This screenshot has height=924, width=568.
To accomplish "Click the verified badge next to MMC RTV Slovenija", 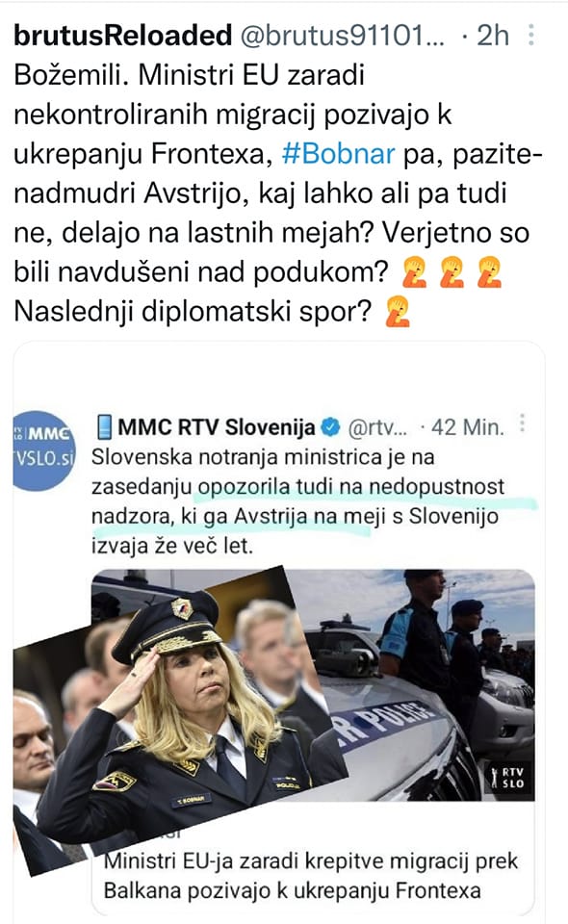I will [x=332, y=427].
